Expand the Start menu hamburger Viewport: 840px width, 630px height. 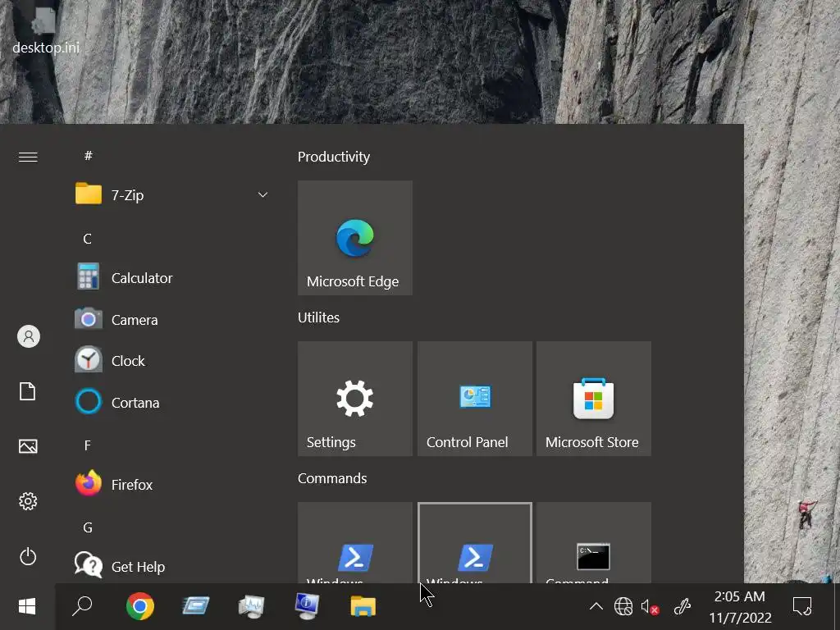tap(28, 157)
